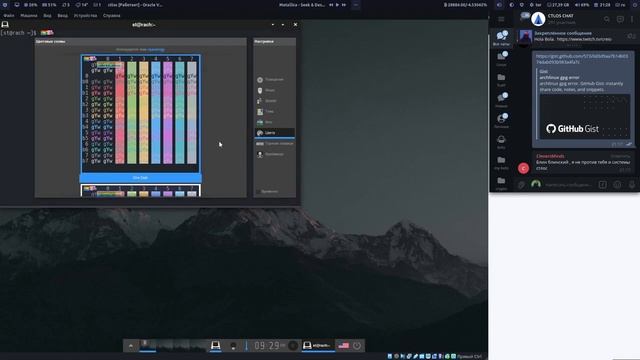Image resolution: width=640 pixels, height=360 pixels.
Task: Select the Personal folder with person icon
Action: click(x=501, y=120)
